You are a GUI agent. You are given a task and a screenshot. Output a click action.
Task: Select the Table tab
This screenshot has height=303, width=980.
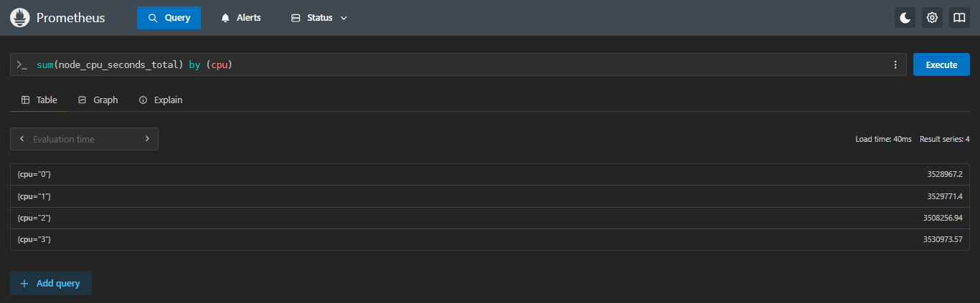pyautogui.click(x=39, y=100)
